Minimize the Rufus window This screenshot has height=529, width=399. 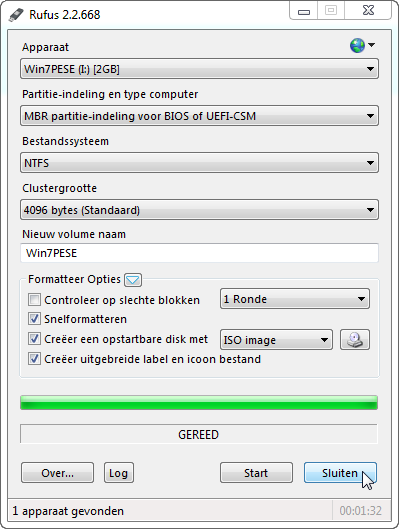click(304, 11)
